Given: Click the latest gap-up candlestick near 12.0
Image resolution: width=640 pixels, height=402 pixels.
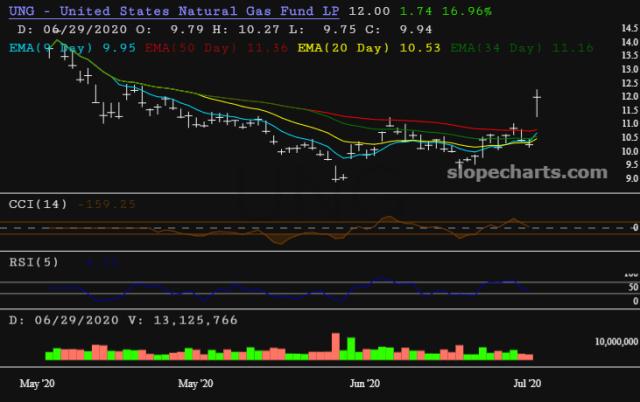Looking at the screenshot, I should 538,102.
